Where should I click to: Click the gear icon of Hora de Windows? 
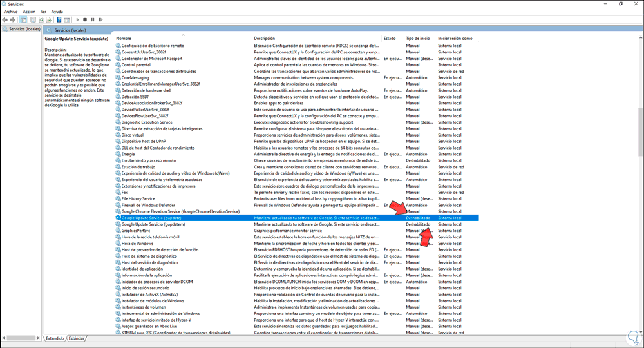118,243
